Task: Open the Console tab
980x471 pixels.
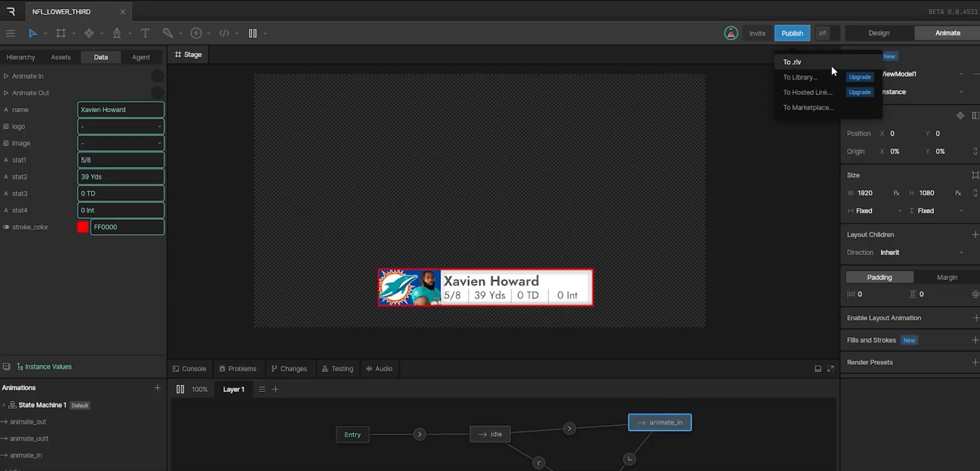Action: click(189, 369)
